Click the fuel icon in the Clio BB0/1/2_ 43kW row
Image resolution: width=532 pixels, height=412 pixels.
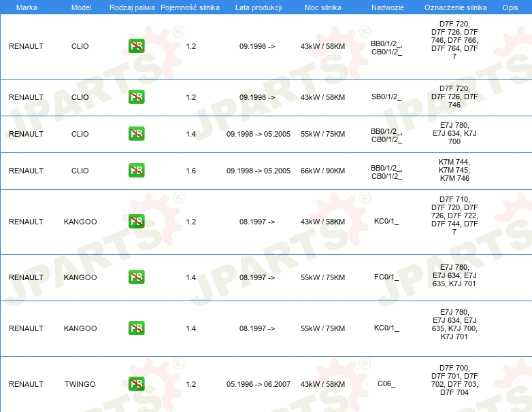[136, 46]
